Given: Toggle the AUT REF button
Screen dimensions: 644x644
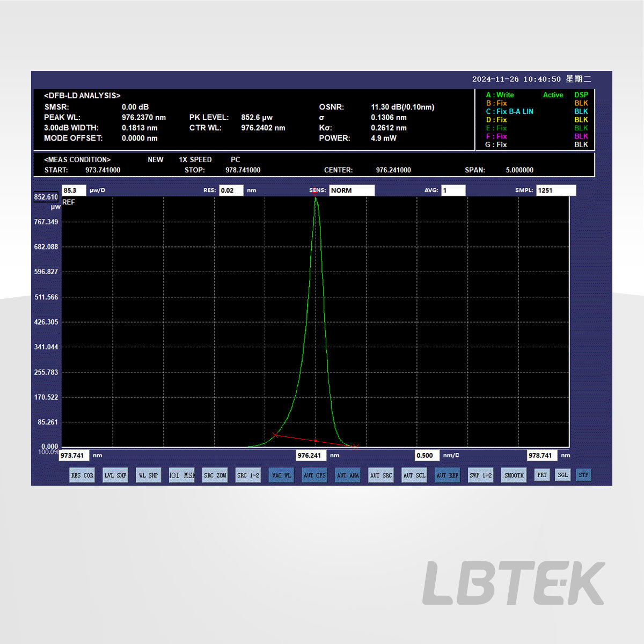Looking at the screenshot, I should [448, 475].
